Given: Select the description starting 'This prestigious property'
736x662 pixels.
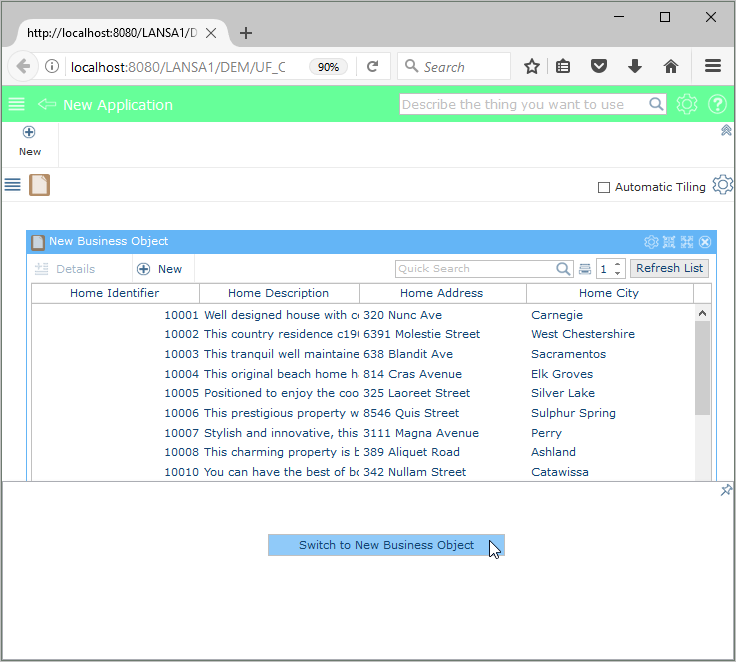Looking at the screenshot, I should [x=281, y=413].
